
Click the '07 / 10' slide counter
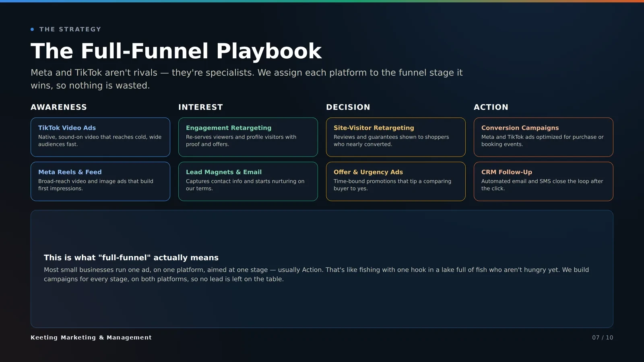tap(603, 337)
